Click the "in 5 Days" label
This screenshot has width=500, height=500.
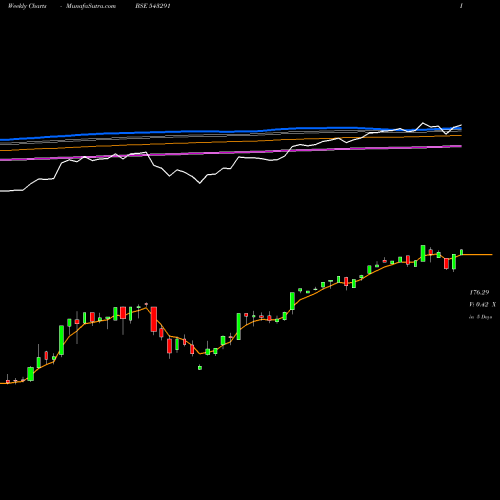481,317
